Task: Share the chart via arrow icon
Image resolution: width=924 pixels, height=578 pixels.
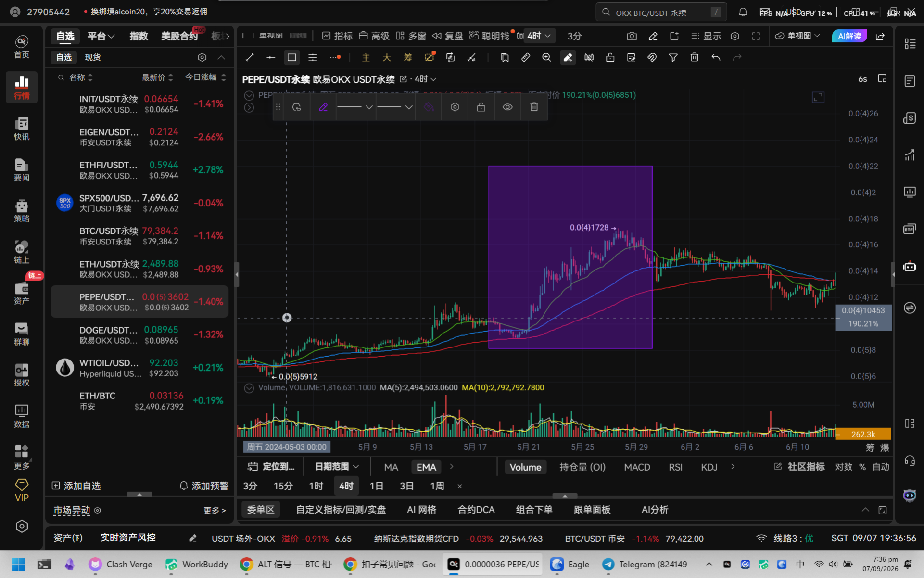Action: click(880, 36)
